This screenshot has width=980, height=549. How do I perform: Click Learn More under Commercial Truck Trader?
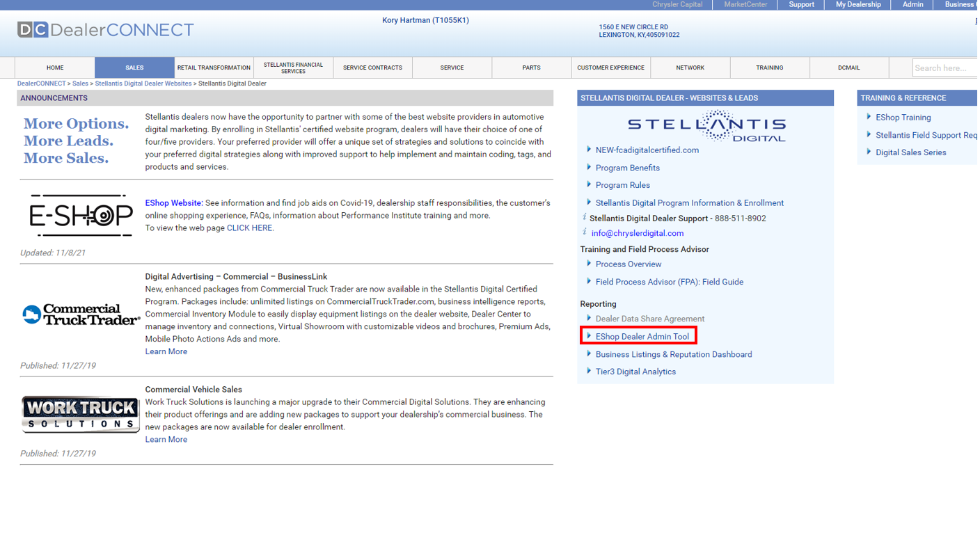coord(166,351)
